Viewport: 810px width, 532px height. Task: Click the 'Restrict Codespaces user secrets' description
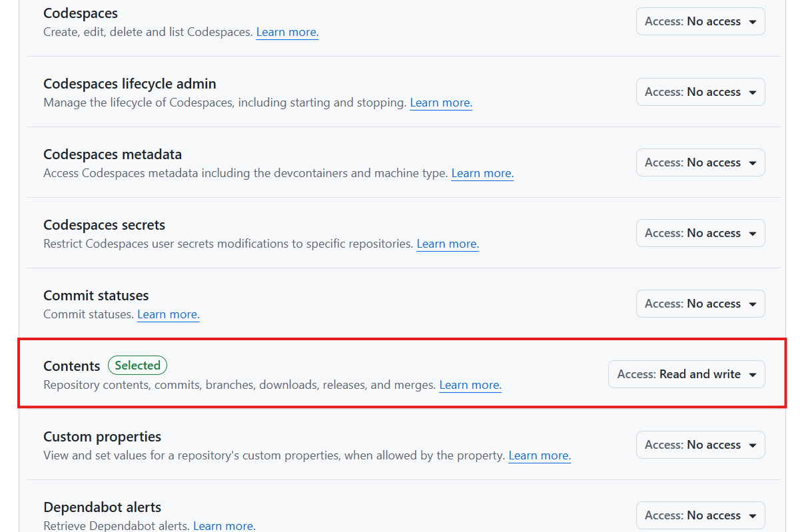pos(228,244)
